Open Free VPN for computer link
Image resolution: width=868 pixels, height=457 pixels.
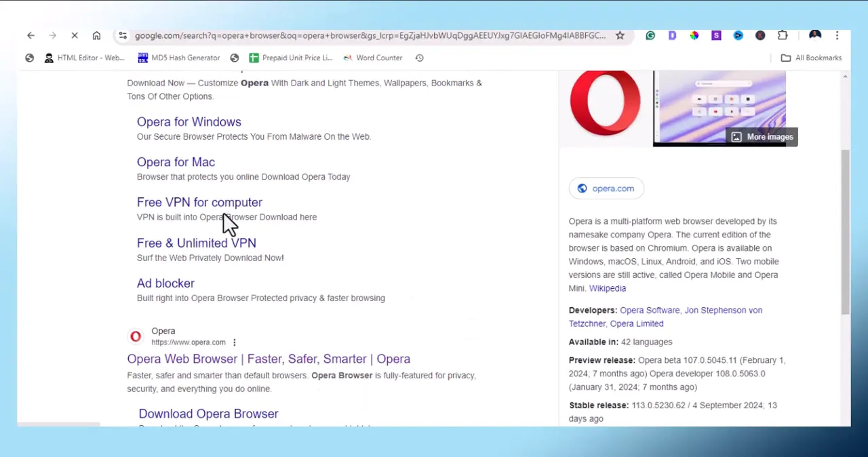tap(199, 202)
